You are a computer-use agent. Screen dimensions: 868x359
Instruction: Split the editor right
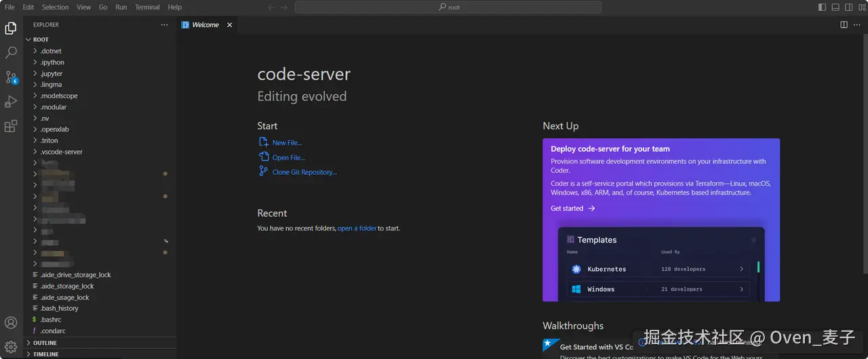[844, 24]
